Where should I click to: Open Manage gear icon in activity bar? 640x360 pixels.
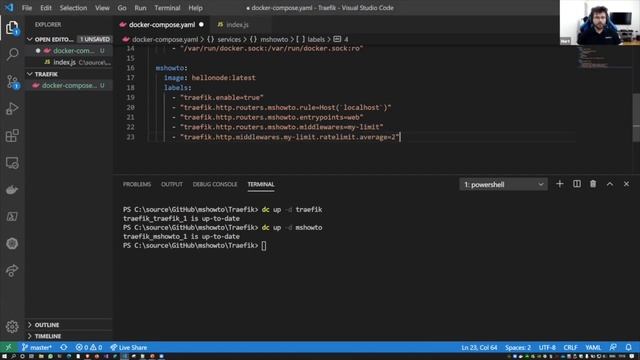tap(12, 327)
